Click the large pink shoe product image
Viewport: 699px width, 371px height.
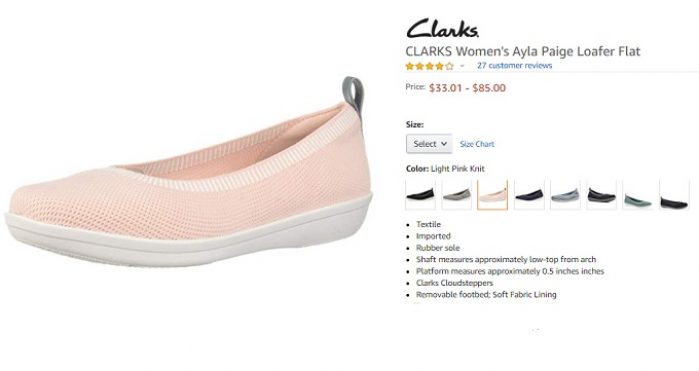[x=189, y=174]
